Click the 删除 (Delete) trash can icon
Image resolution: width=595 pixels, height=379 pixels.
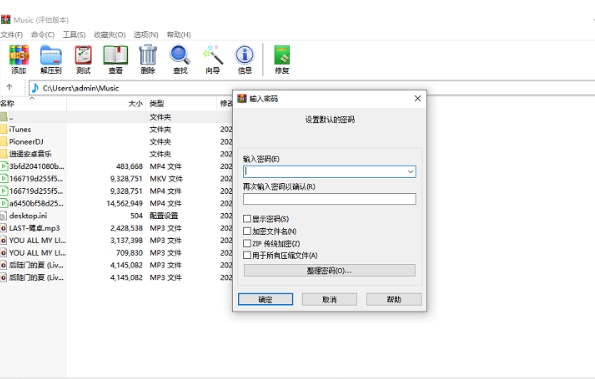[x=148, y=55]
